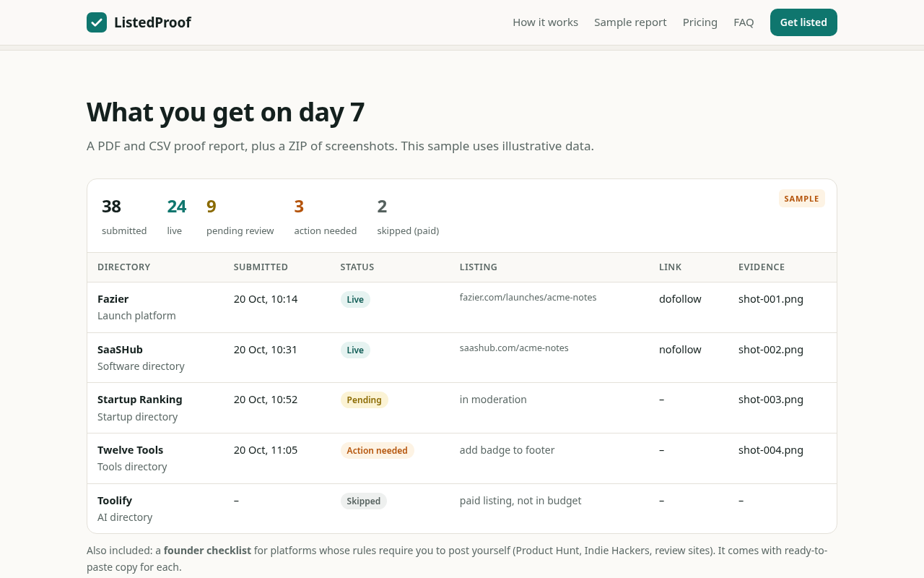This screenshot has height=578, width=924.
Task: Click the 'in moderation' listing note
Action: coord(493,400)
